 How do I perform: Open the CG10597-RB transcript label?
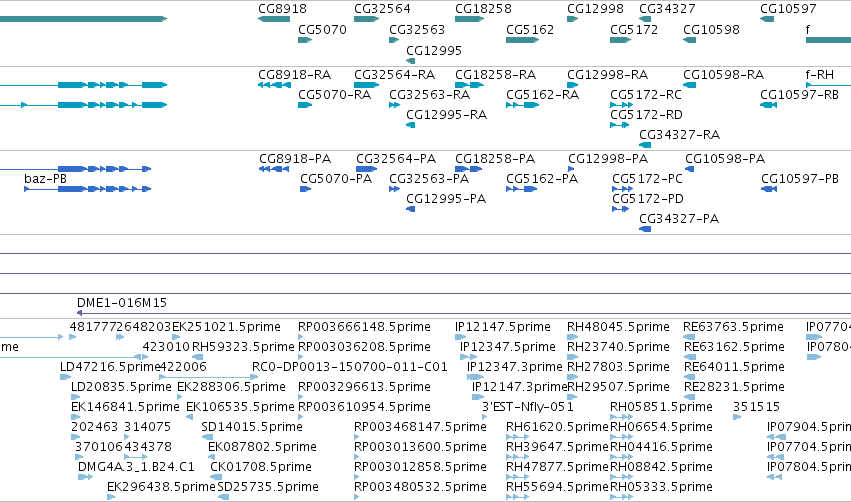[799, 94]
